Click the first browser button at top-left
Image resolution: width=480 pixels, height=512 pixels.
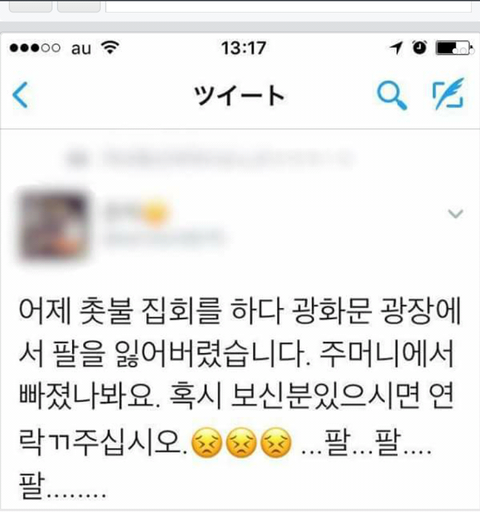[30, 6]
